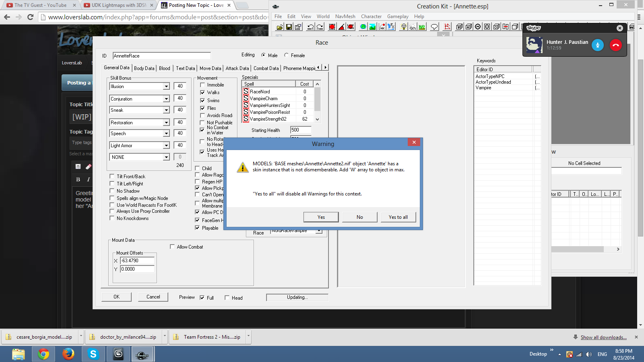Open the Gameplay menu

398,16
